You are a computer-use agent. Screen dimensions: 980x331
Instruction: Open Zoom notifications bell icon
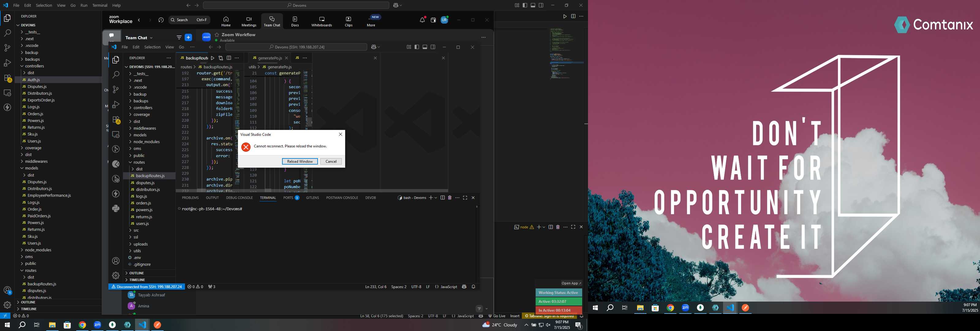[x=422, y=20]
